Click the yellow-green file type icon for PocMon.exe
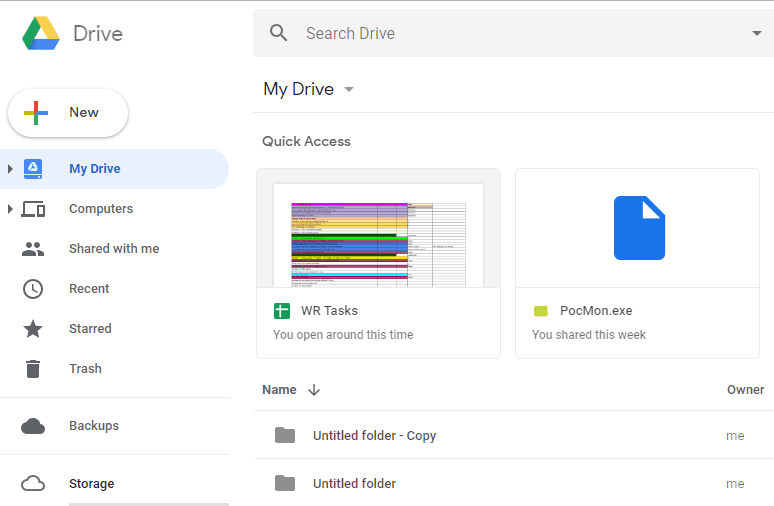The width and height of the screenshot is (774, 506). click(541, 311)
